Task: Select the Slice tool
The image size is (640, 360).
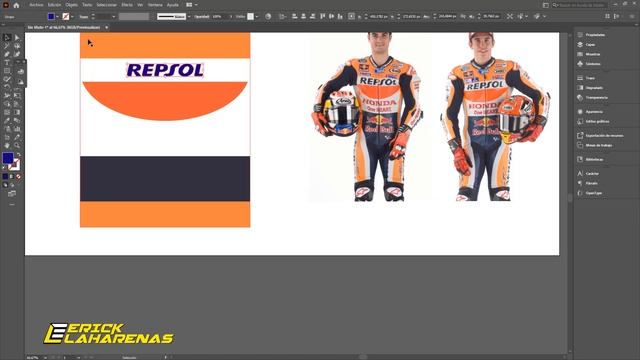Action: [x=17, y=137]
